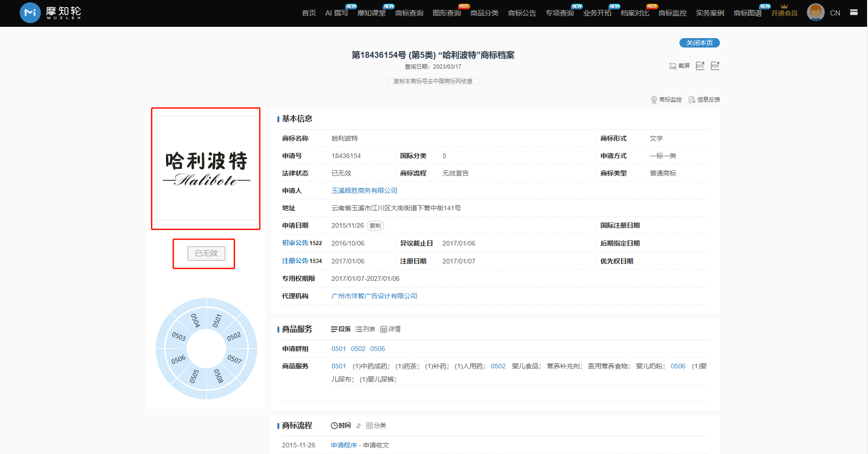The width and height of the screenshot is (868, 454).
Task: Open the hamburger menu icon
Action: [x=854, y=13]
